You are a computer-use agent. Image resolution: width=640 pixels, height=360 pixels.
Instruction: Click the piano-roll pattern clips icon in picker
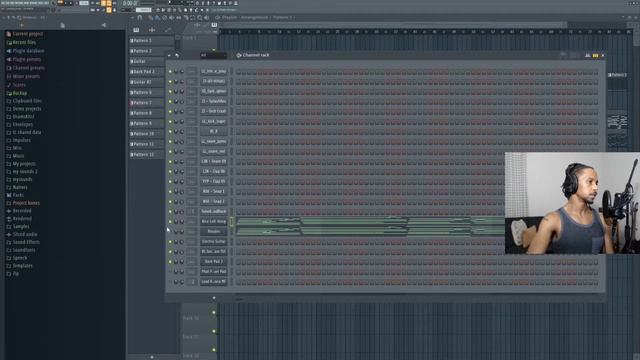tap(136, 30)
